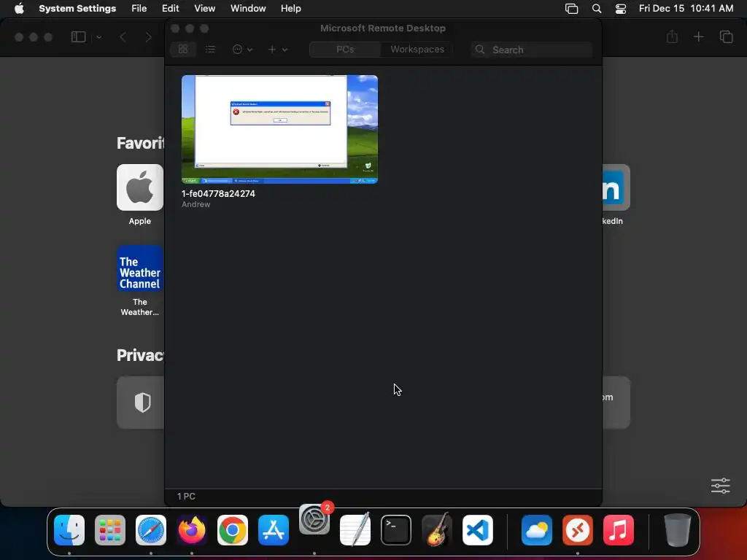The width and height of the screenshot is (747, 560).
Task: Select the 1-fe04778a24274 PC thumbnail
Action: [x=279, y=129]
